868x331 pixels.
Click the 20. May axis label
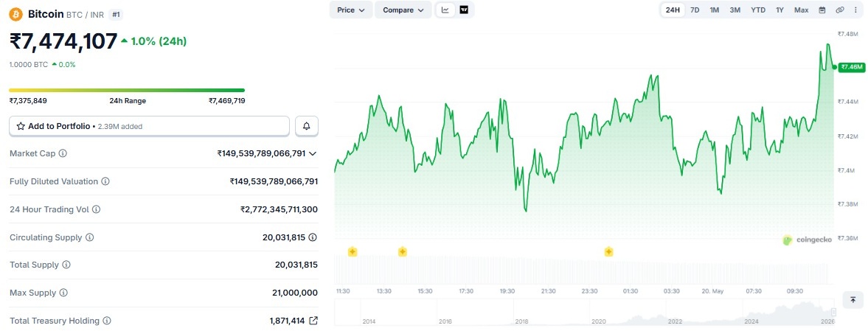(712, 291)
